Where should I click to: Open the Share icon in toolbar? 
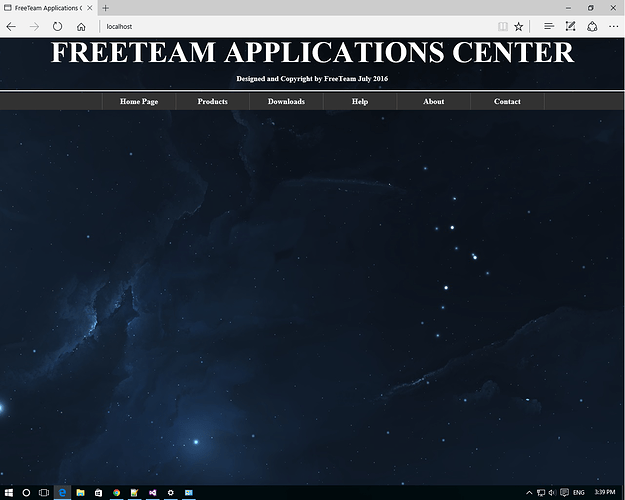tap(592, 26)
